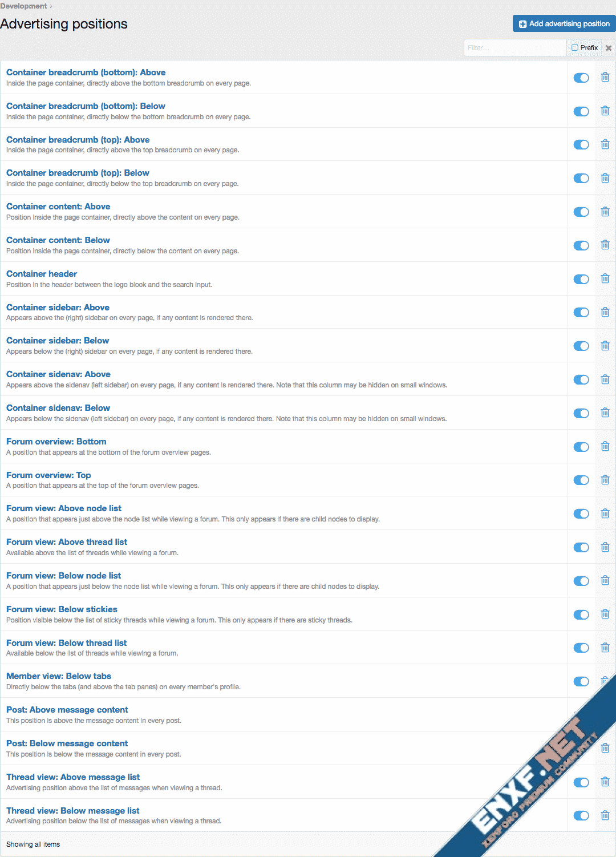Delete Forum view: Below stickies position
The height and width of the screenshot is (857, 616).
click(x=605, y=614)
